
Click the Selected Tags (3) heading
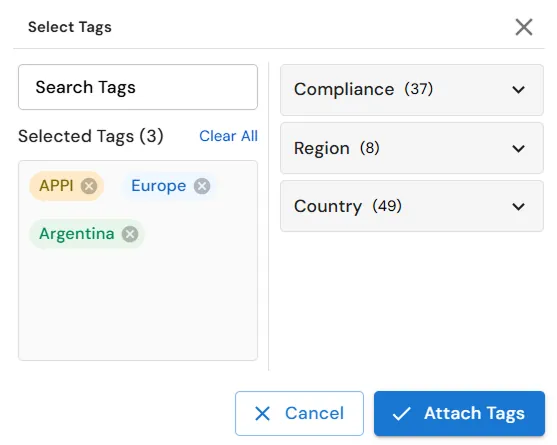click(x=91, y=136)
